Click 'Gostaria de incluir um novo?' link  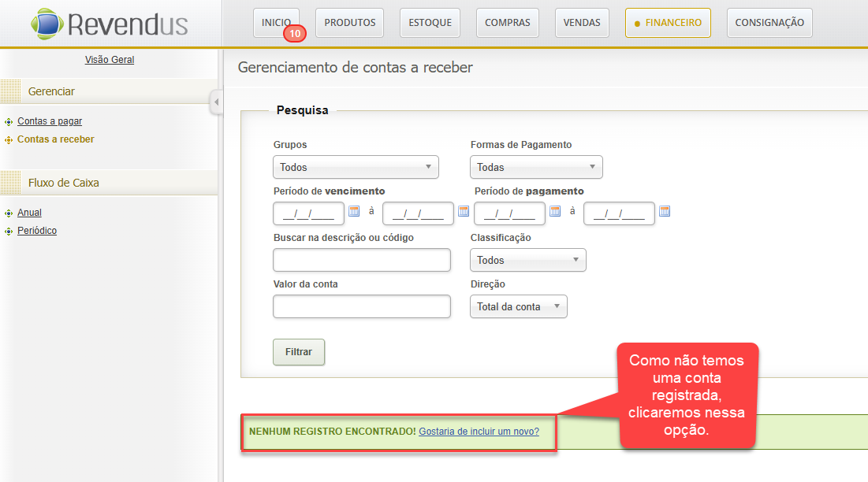479,431
